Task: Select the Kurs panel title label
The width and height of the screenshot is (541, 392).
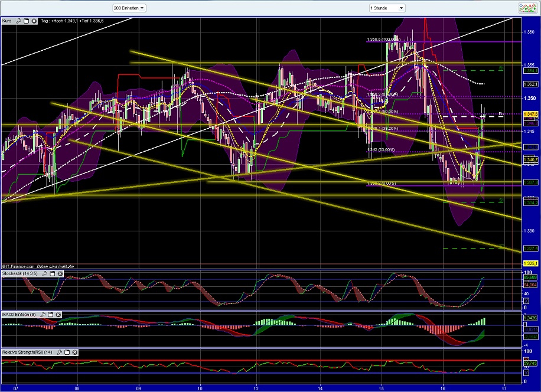Action: tap(7, 21)
